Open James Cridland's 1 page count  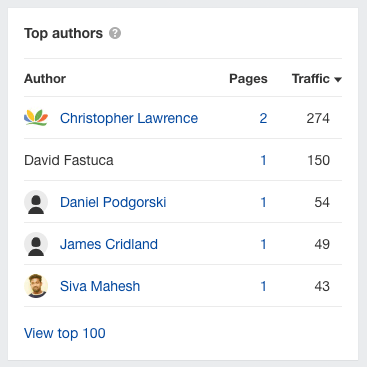tap(263, 244)
